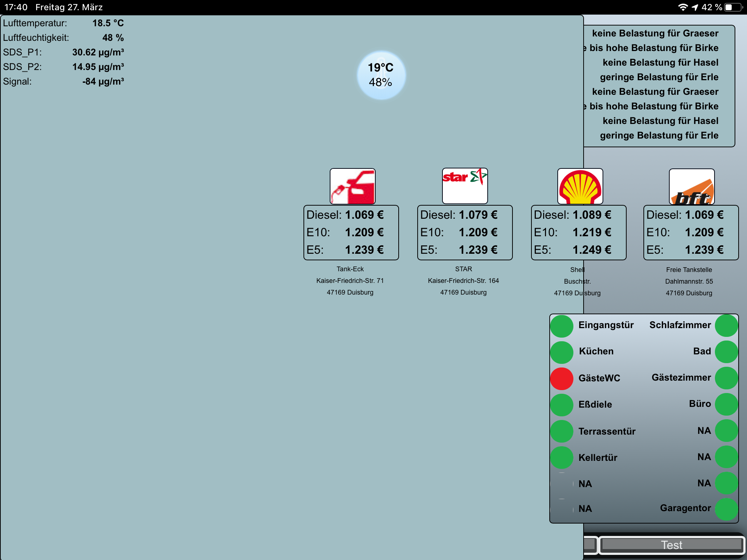Tap the location arrow status icon
Image resolution: width=747 pixels, height=560 pixels.
(695, 7)
